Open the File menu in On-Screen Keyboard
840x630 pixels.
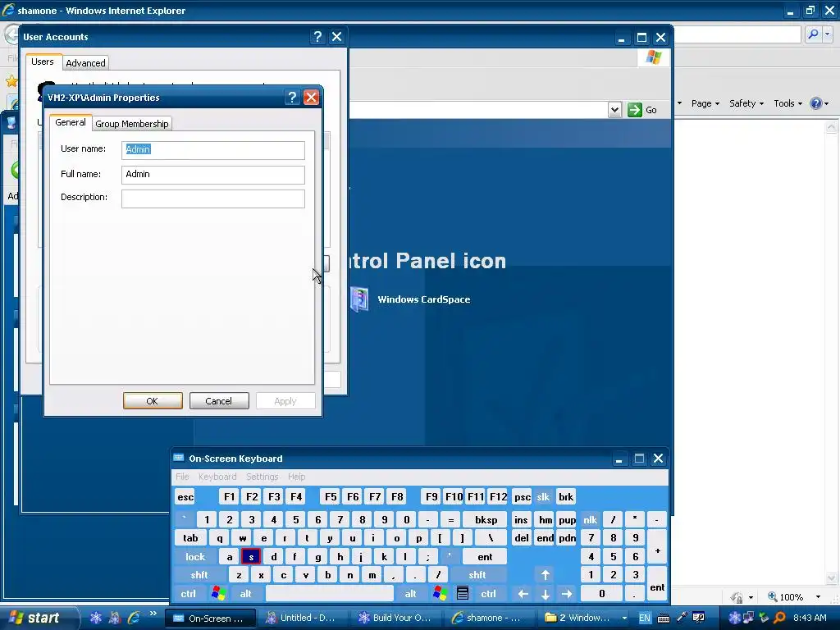[x=182, y=477]
